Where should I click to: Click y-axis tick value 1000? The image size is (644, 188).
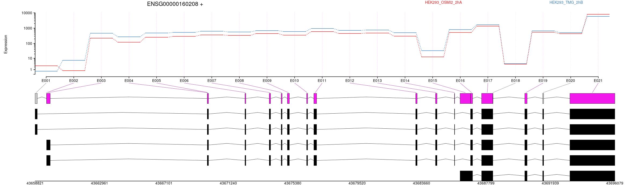(28, 28)
